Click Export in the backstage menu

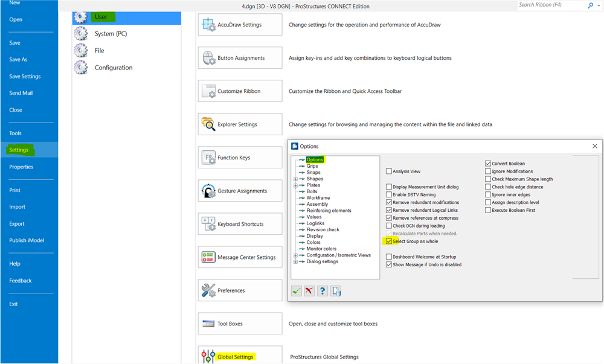[16, 224]
